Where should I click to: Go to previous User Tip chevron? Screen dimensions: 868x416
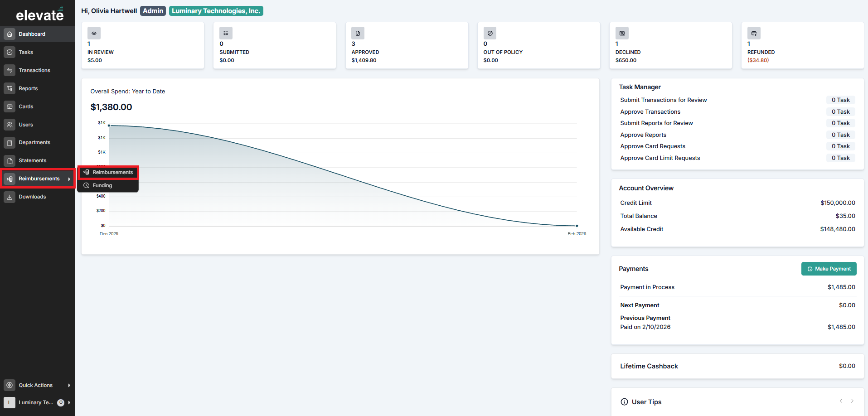pos(841,401)
